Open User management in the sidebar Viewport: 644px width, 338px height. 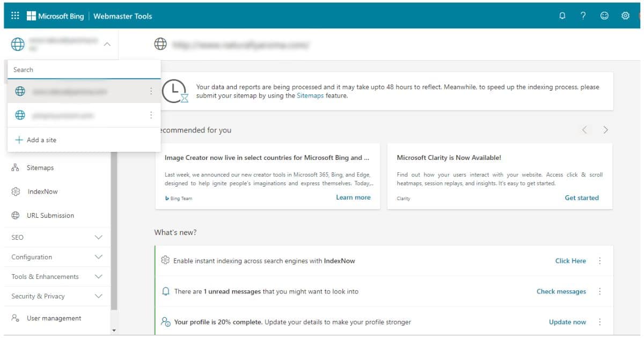(54, 318)
